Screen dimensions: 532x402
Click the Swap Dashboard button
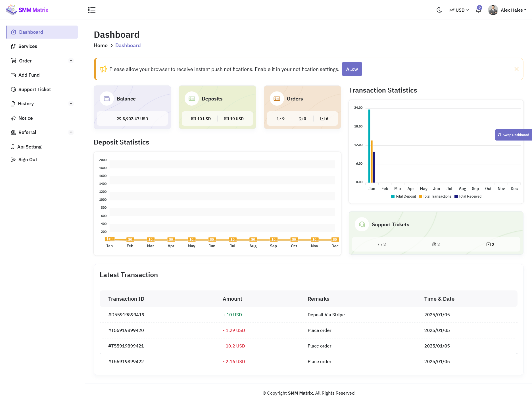(x=513, y=135)
